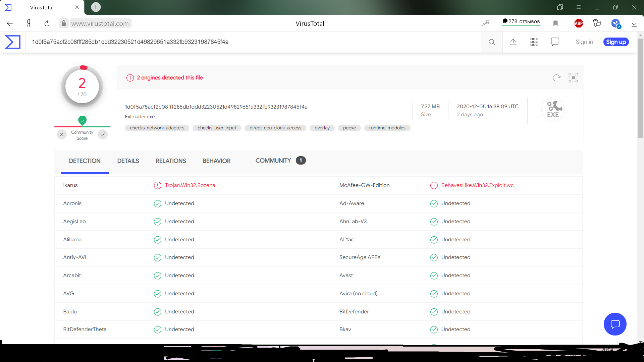Open the ABP adblock extension icon
The width and height of the screenshot is (644, 362).
pos(579,23)
